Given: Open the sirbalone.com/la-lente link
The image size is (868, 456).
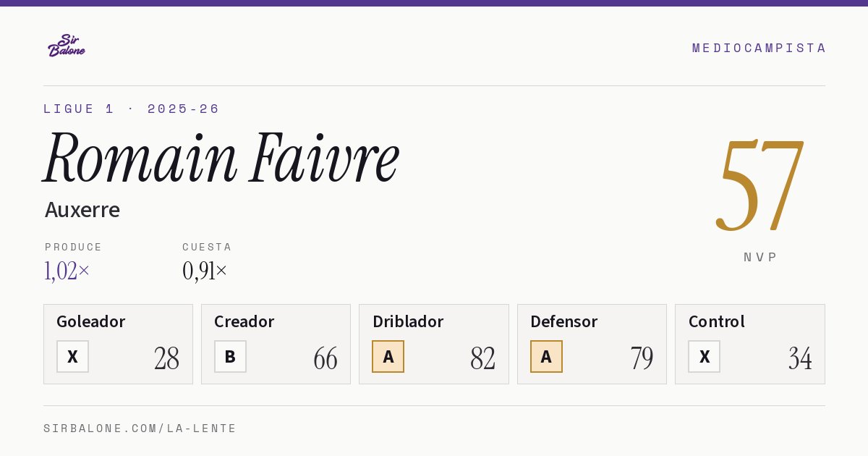Looking at the screenshot, I should tap(140, 428).
